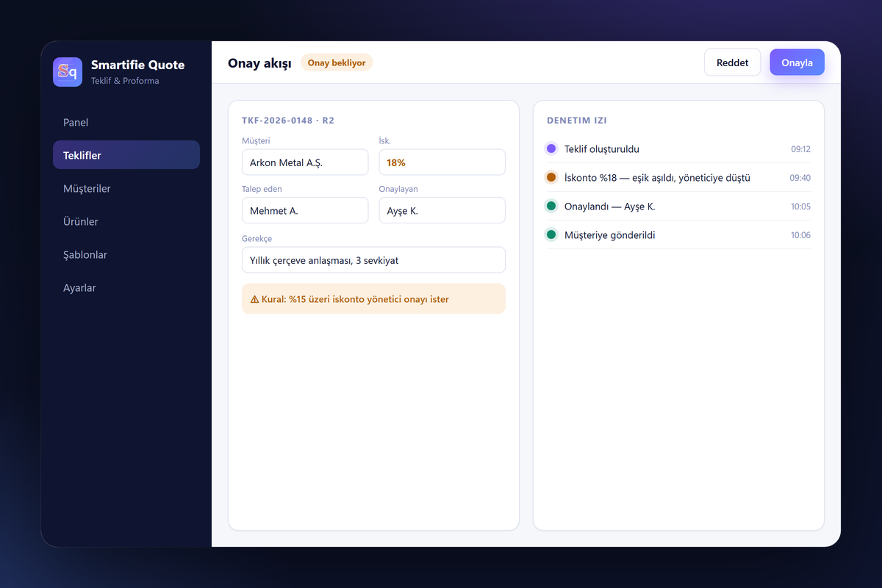Click the Onay bekliyor status badge
Image resolution: width=882 pixels, height=588 pixels.
point(337,62)
